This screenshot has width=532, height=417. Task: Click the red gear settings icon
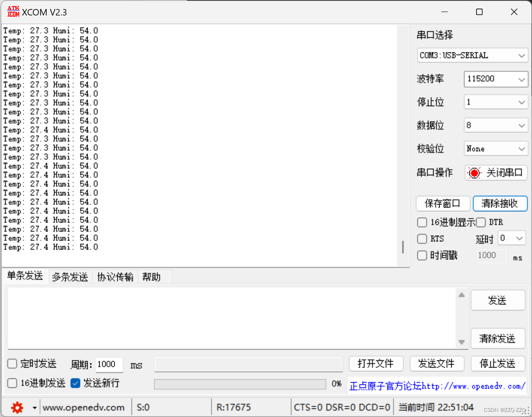(x=17, y=407)
